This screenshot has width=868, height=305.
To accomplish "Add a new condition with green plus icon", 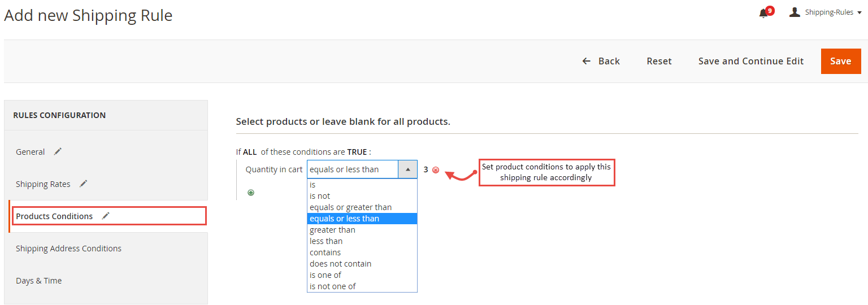I will pos(251,193).
